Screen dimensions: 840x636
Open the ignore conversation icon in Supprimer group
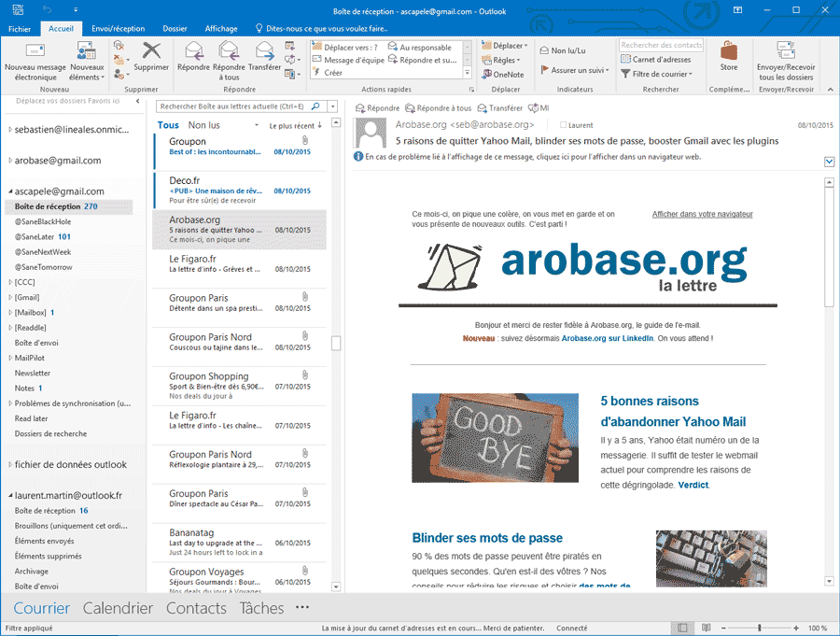(x=119, y=46)
